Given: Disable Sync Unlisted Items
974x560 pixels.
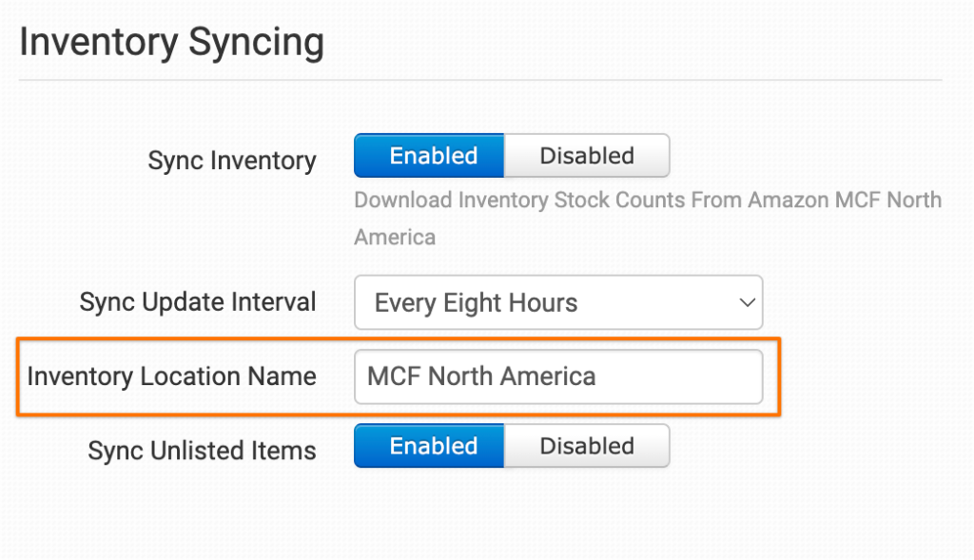Looking at the screenshot, I should [x=586, y=446].
